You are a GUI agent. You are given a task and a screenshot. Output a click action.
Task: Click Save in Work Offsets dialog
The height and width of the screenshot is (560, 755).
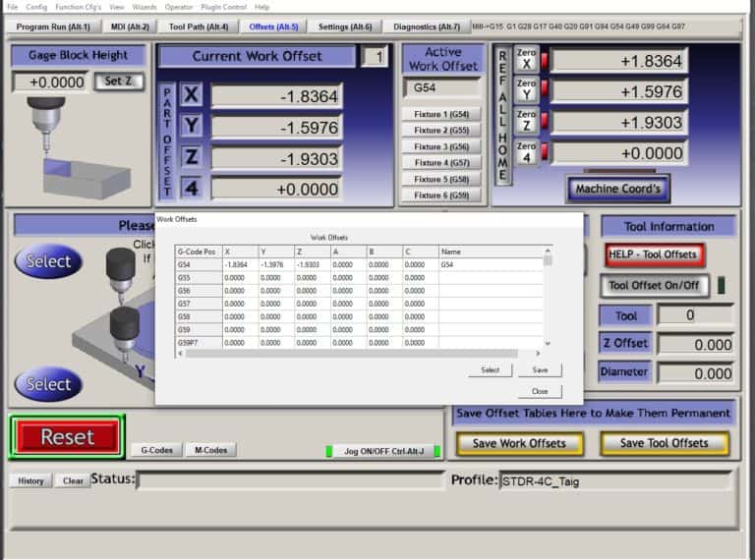pos(540,370)
